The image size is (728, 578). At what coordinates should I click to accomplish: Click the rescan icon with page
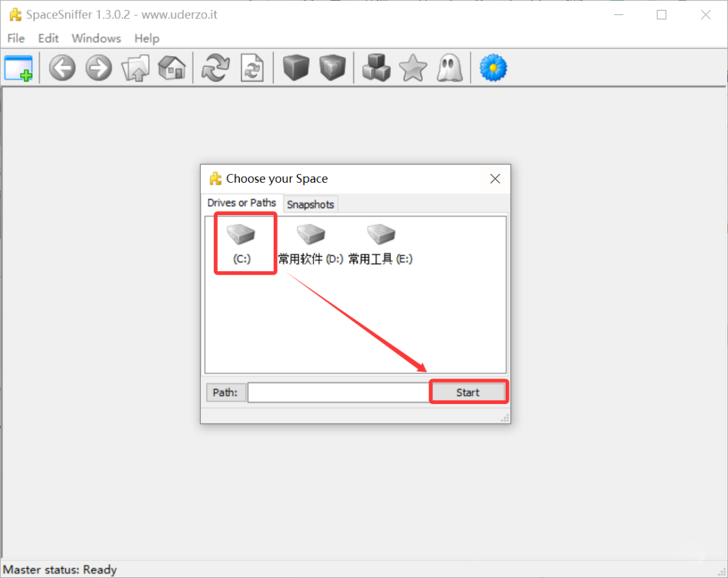coord(252,68)
